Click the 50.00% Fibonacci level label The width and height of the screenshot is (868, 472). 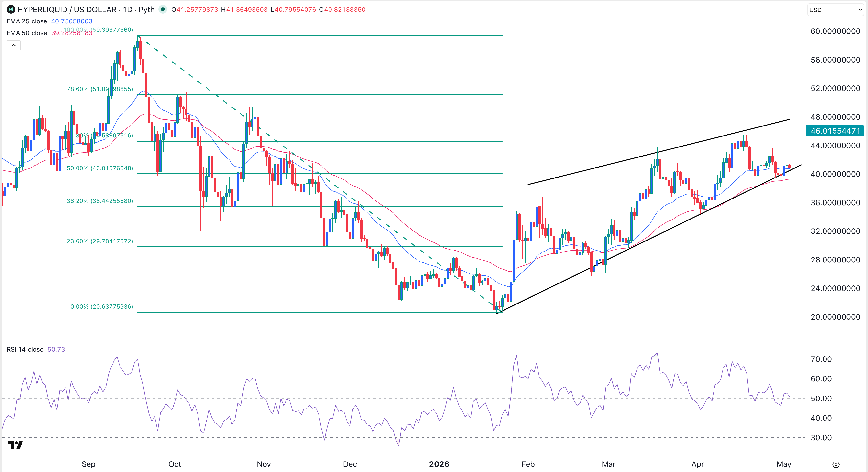(100, 168)
